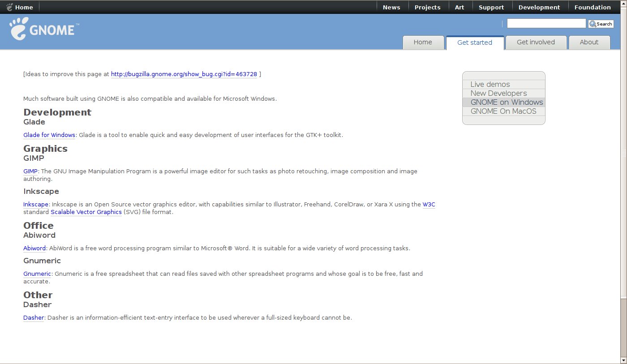
Task: Click the Graphics heading
Action: 45,149
